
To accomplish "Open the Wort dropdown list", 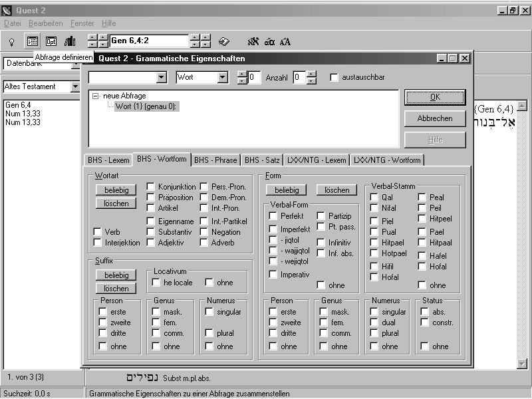I will (222, 78).
